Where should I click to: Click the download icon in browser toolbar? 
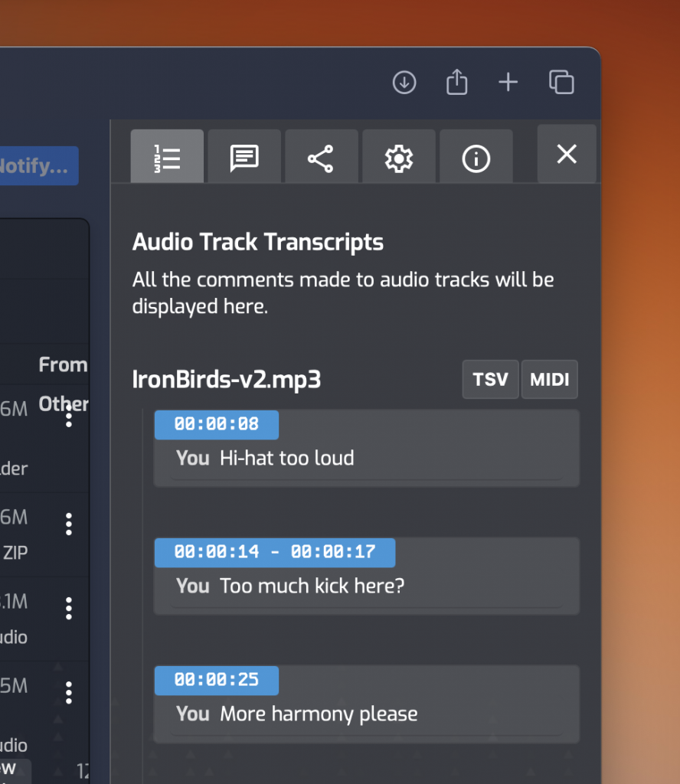404,82
